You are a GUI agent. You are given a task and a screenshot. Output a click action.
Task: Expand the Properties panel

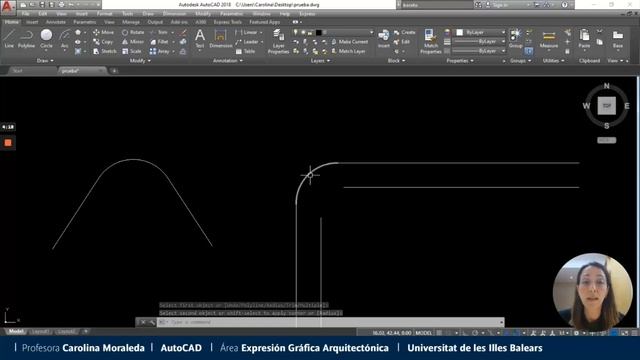pos(460,60)
